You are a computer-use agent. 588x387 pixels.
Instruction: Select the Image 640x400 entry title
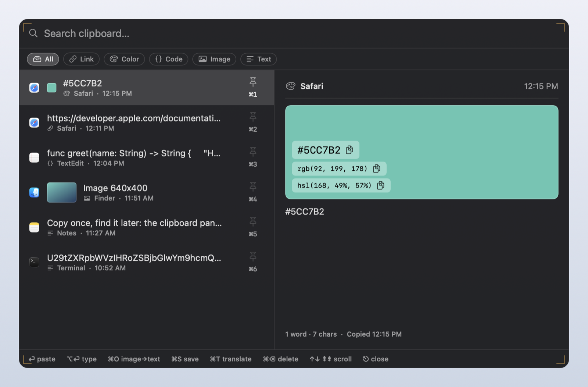(x=115, y=188)
